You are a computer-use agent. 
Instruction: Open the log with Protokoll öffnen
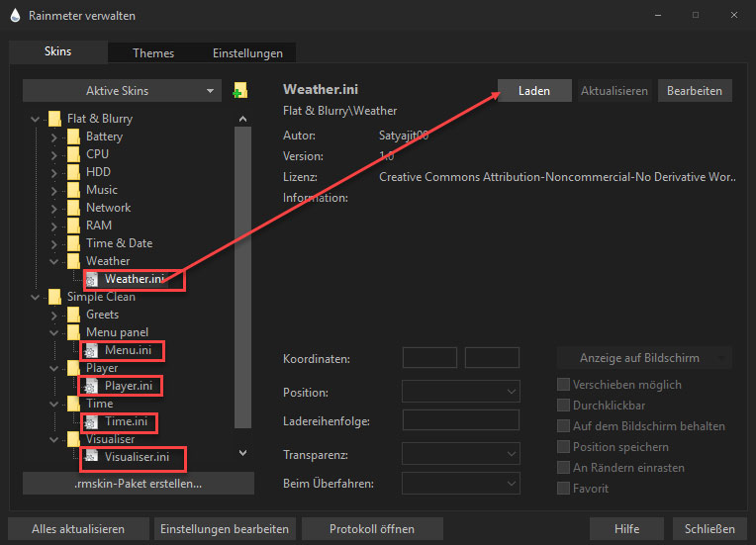(x=372, y=528)
